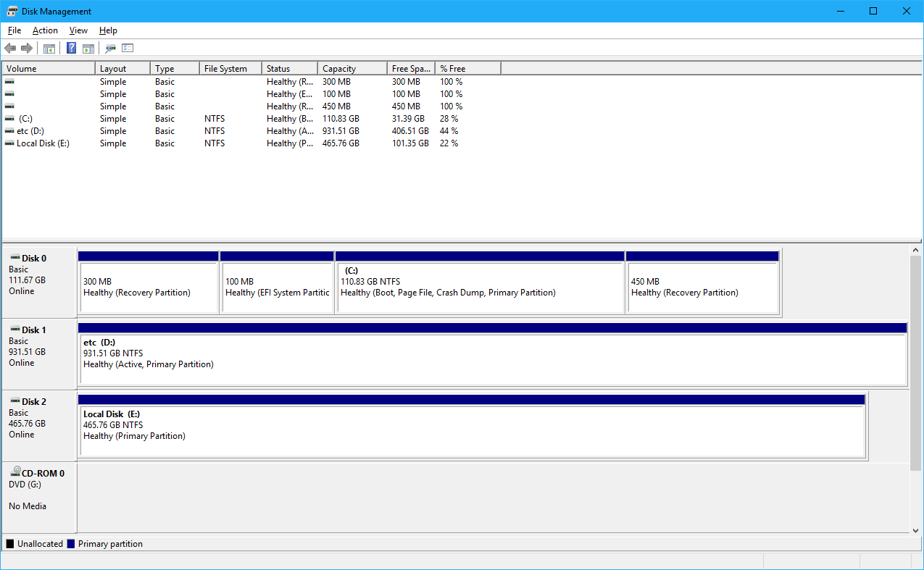Open Help via the blue question-mark icon

71,49
